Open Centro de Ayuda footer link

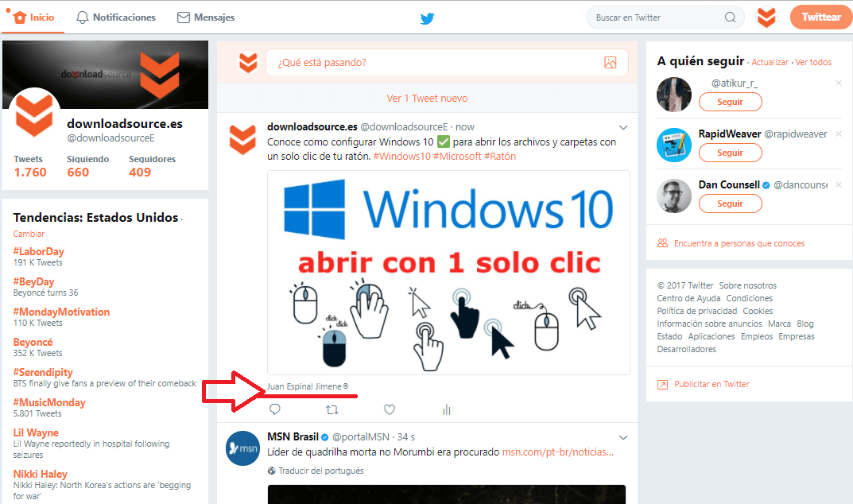(688, 298)
